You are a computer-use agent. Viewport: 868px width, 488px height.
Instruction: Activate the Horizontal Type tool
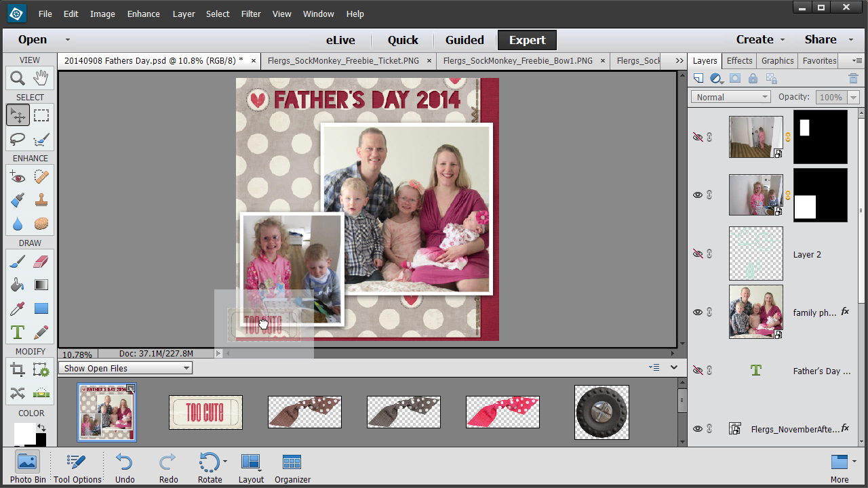18,332
